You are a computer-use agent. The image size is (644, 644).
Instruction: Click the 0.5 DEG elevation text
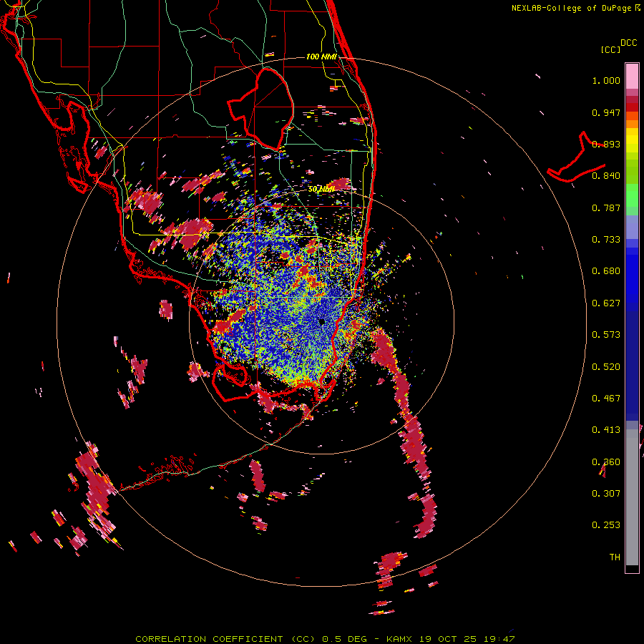point(345,639)
